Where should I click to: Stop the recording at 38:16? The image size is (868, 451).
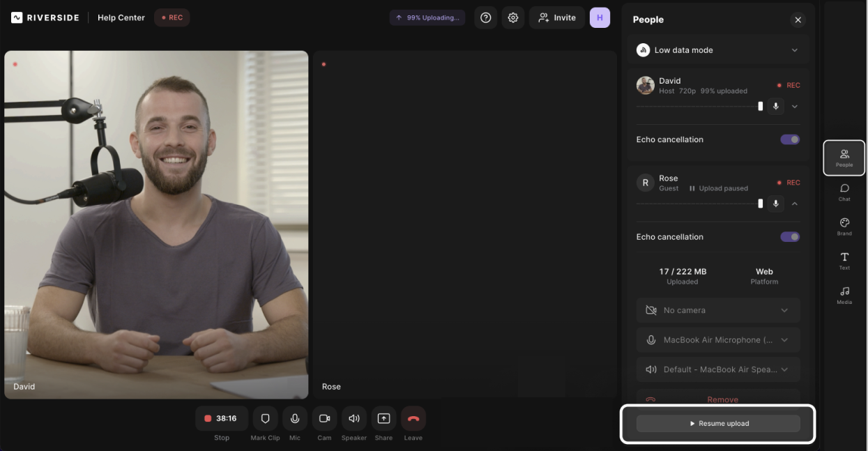pyautogui.click(x=221, y=418)
